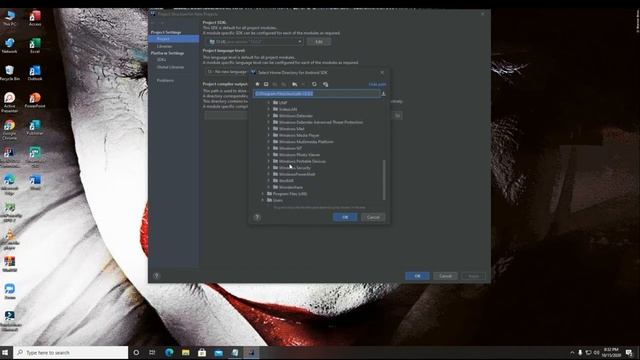Open the Project SDK dropdown
The image size is (640, 360).
tap(255, 42)
